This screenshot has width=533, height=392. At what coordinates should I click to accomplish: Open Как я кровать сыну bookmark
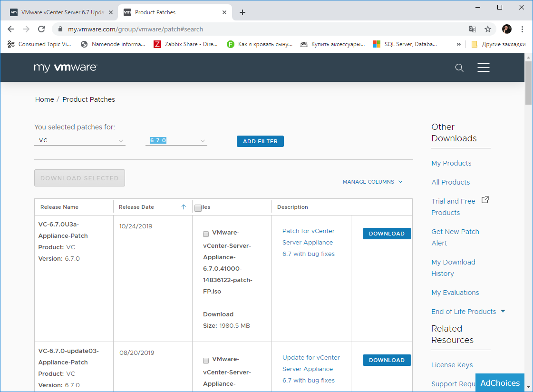tap(260, 44)
